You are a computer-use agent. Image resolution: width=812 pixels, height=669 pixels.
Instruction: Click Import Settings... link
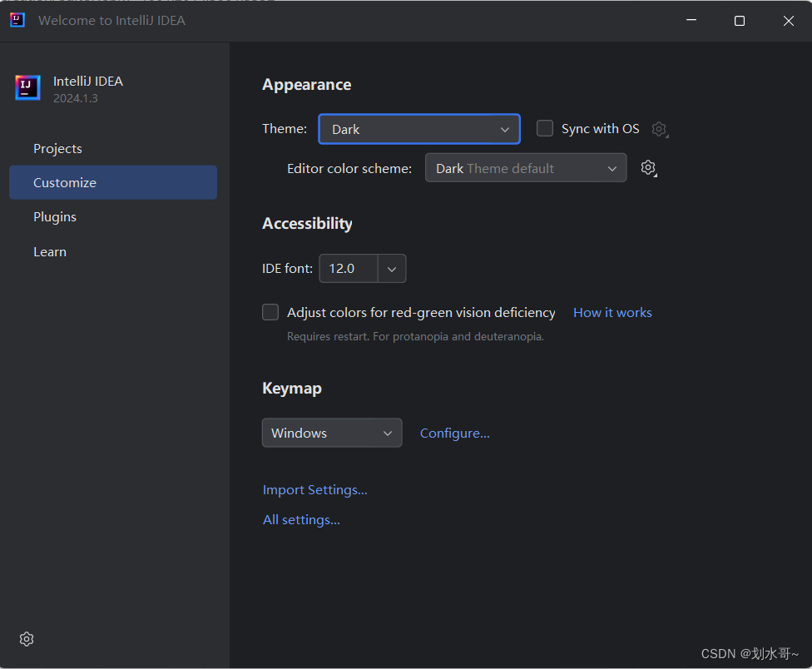click(314, 490)
